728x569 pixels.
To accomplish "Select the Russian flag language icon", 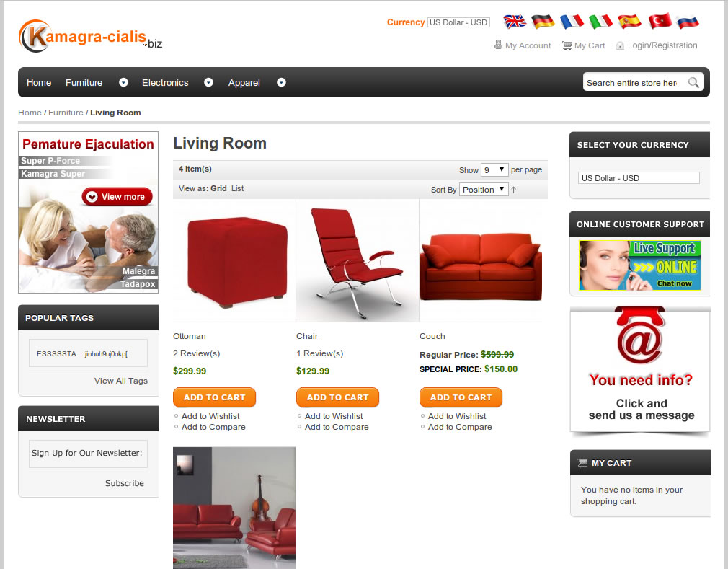I will click(x=688, y=22).
